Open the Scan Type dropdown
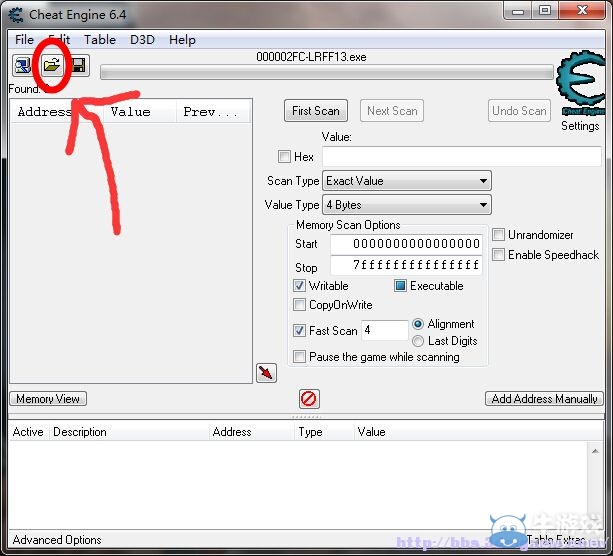The image size is (613, 556). [407, 181]
